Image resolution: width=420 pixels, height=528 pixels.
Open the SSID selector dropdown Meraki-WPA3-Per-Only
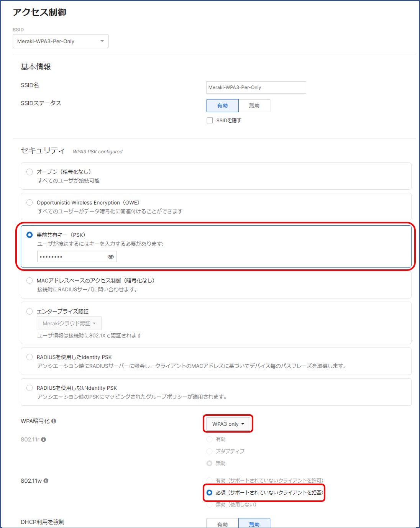[x=61, y=41]
